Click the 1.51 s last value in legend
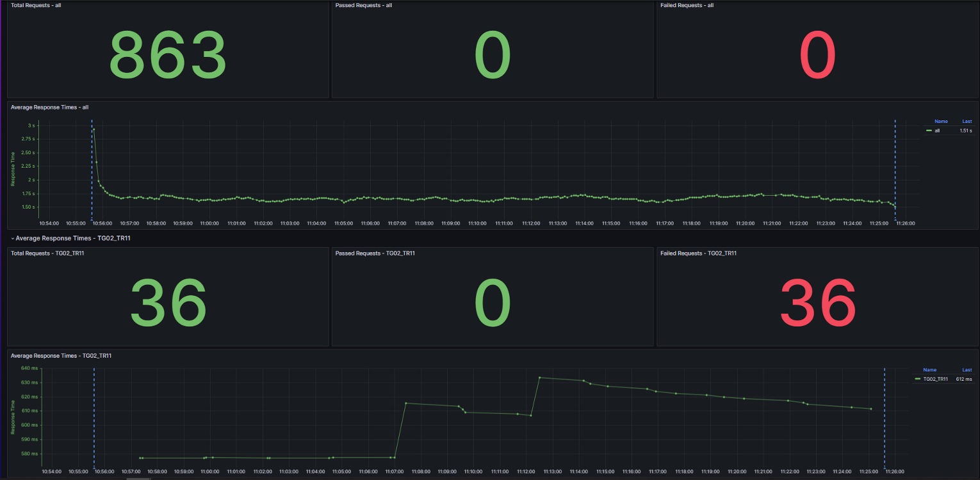Screen dimensions: 980x480 point(965,131)
